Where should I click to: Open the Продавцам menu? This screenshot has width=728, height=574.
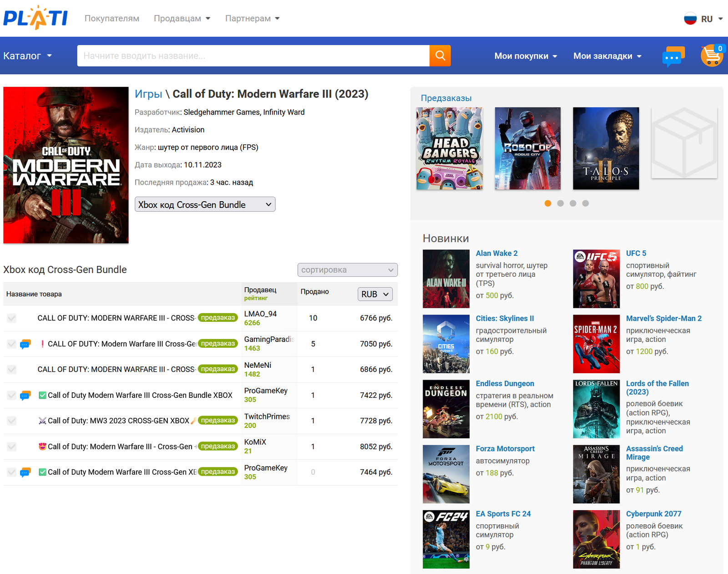[x=182, y=18]
